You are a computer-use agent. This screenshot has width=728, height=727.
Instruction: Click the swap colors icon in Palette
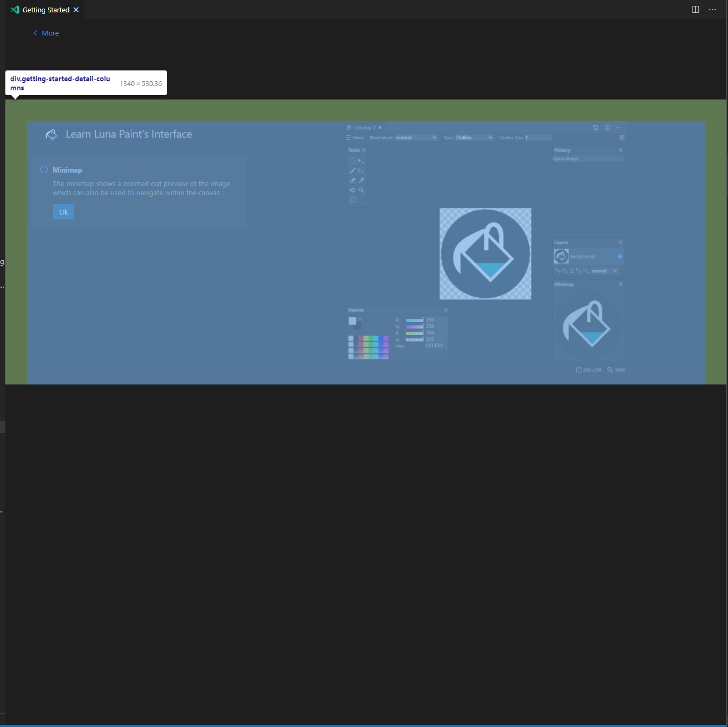pyautogui.click(x=359, y=319)
